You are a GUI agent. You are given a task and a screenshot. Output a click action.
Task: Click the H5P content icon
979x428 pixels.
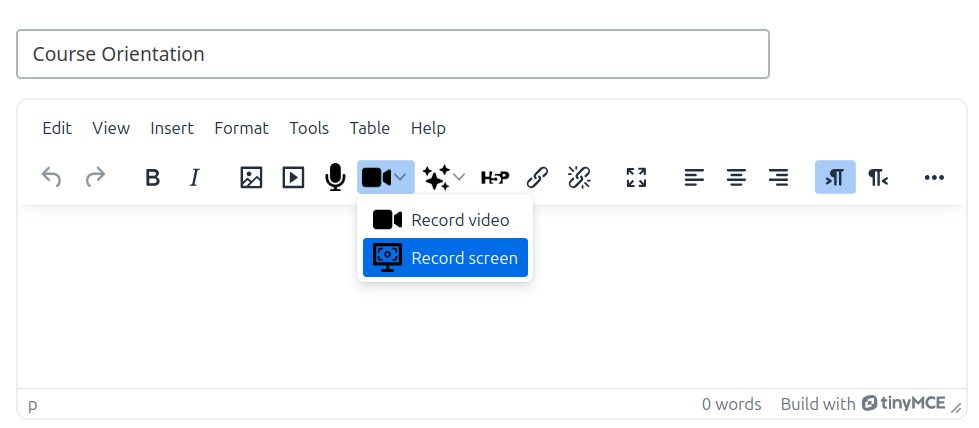[x=495, y=178]
